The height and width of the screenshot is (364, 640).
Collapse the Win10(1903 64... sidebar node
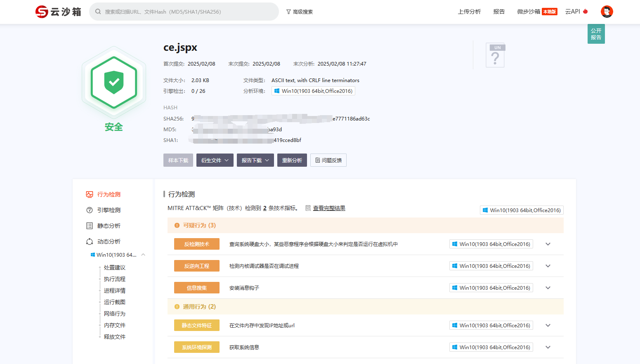coord(143,255)
